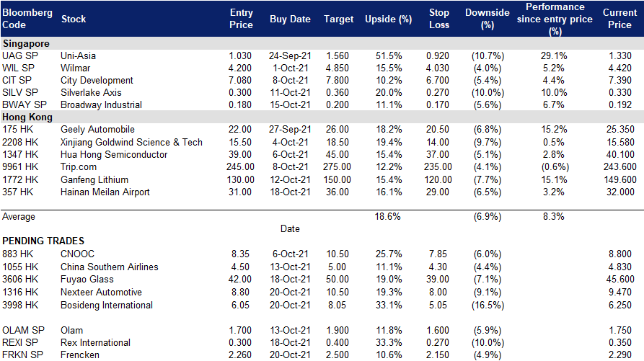The height and width of the screenshot is (361, 644).
Task: Click Geely Automobile performance '15.2%'
Action: click(x=554, y=130)
